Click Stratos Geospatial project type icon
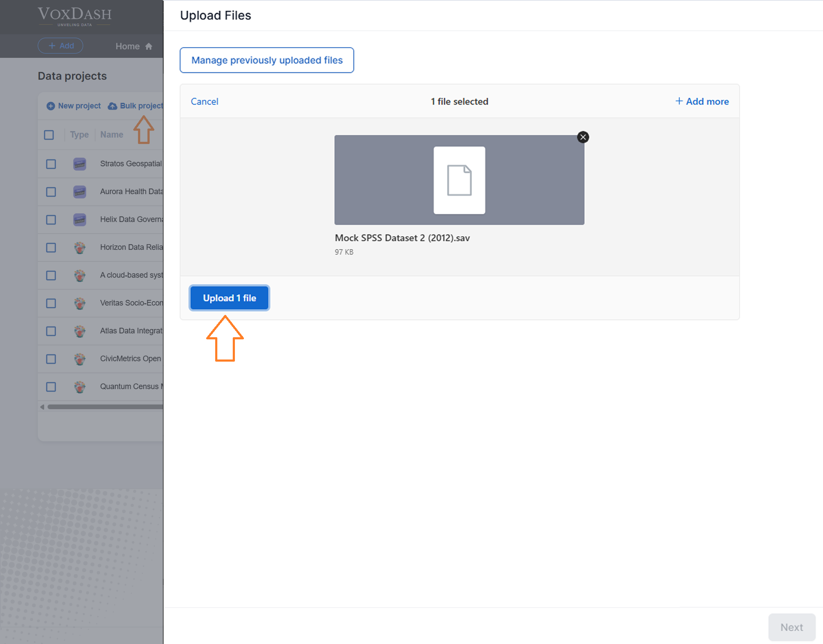 pyautogui.click(x=80, y=164)
